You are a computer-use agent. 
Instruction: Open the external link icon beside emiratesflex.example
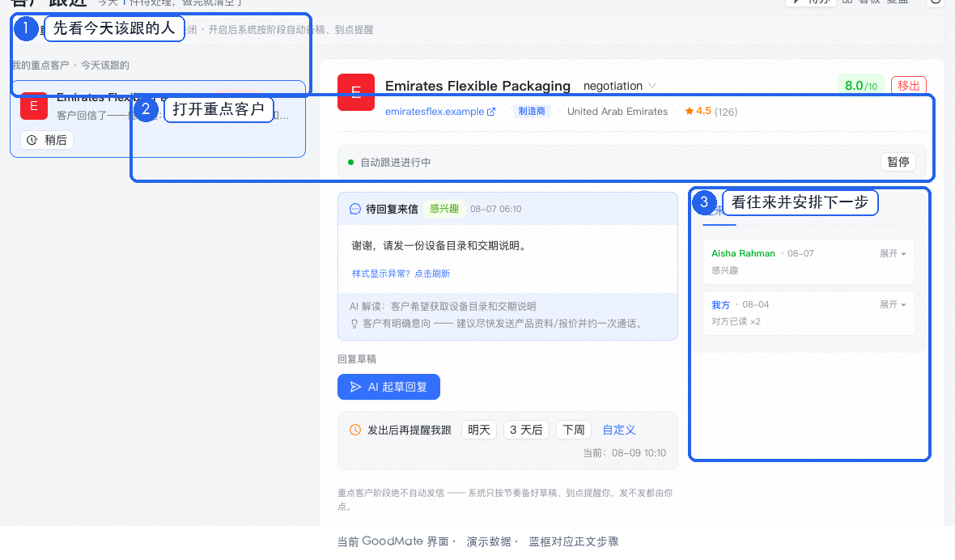click(491, 112)
